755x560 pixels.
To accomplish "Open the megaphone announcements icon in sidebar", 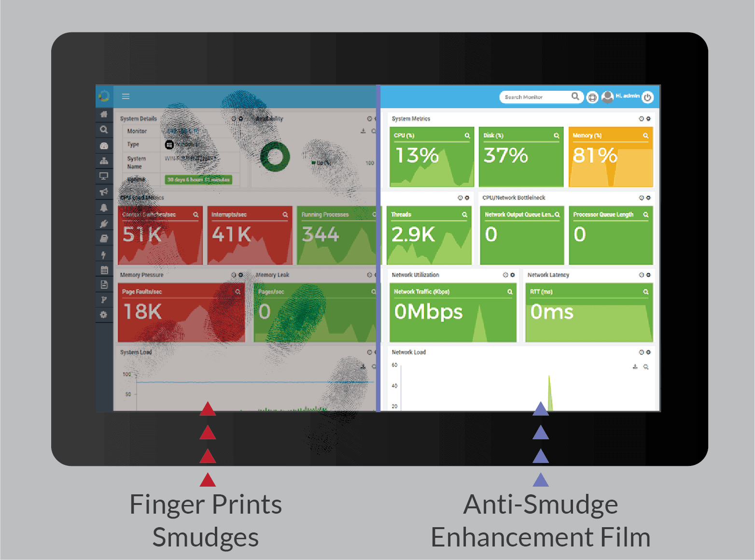I will point(103,192).
